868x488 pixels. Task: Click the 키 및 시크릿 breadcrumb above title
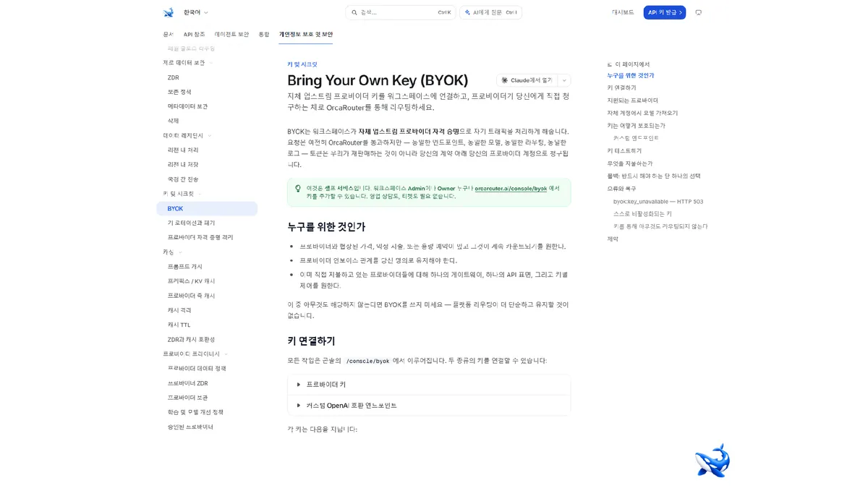[302, 64]
